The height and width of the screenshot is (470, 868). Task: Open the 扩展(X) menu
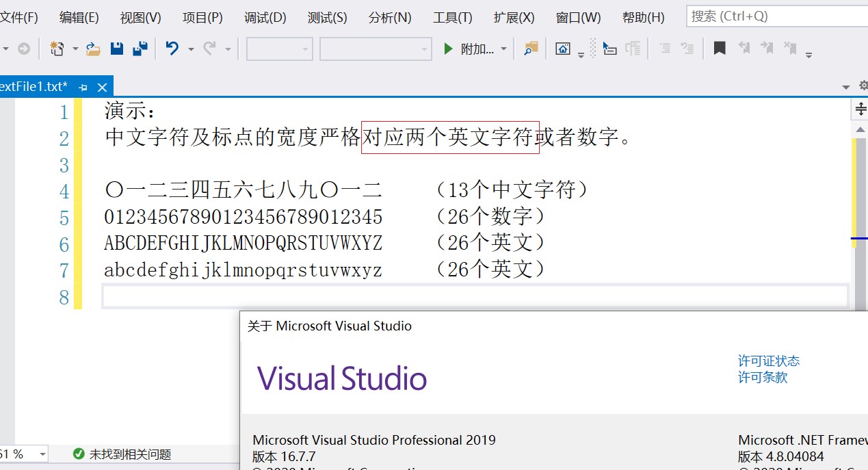(x=513, y=17)
